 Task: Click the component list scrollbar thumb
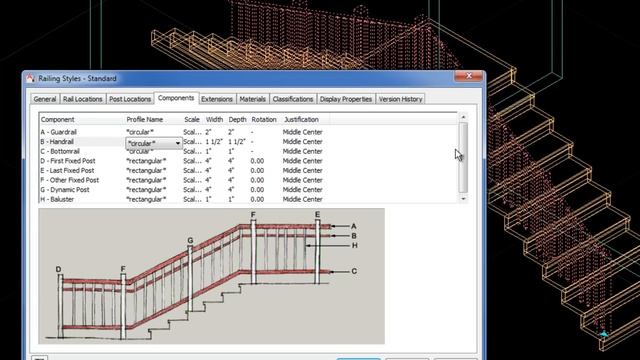(x=463, y=157)
